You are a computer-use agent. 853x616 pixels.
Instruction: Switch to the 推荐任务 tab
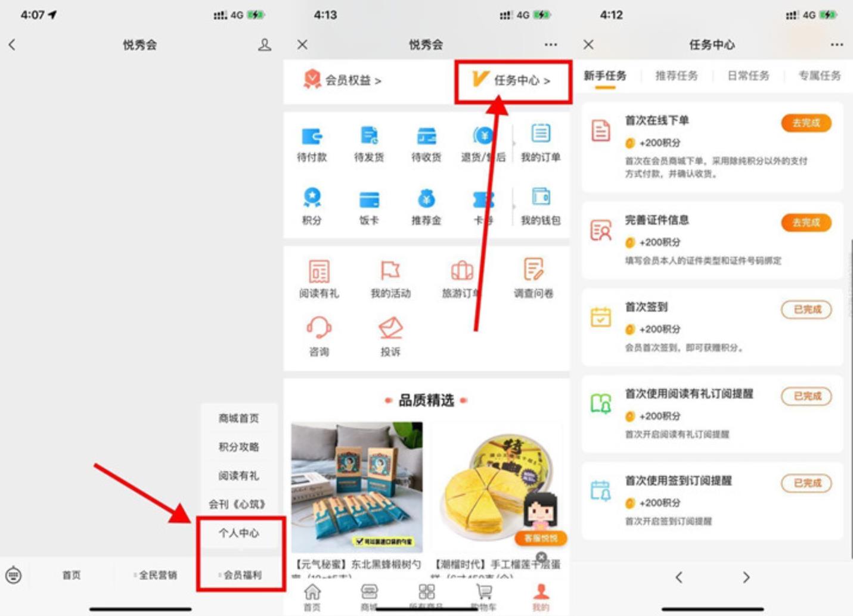tap(676, 76)
